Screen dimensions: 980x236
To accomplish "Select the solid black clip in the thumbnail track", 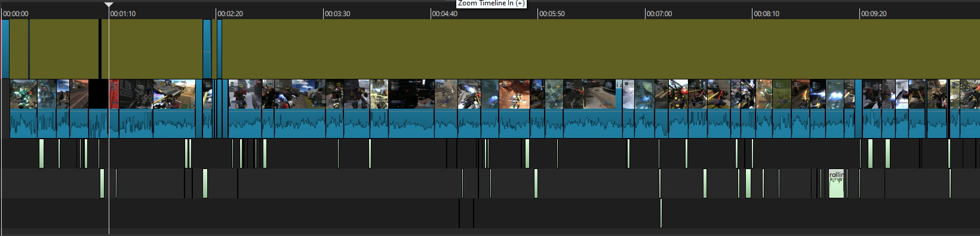I will coord(99,94).
